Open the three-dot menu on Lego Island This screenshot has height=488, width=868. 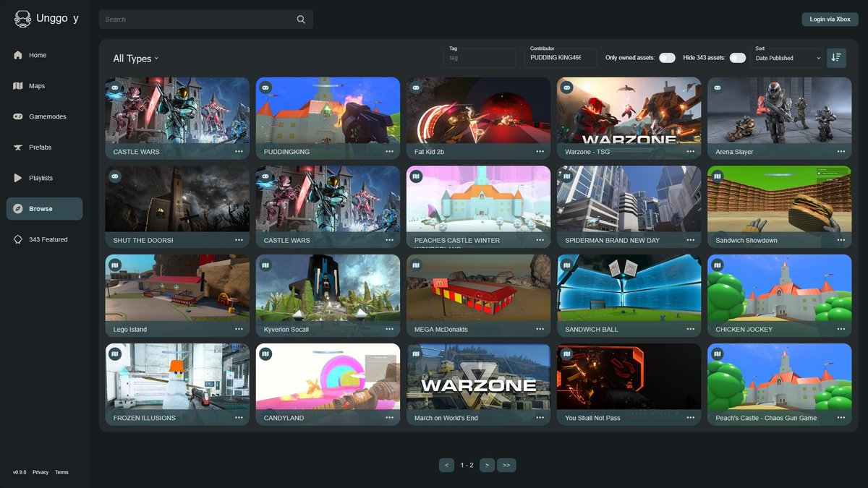(x=239, y=329)
